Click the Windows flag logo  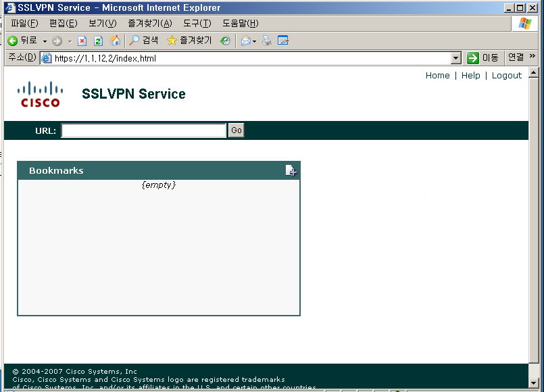tap(525, 24)
